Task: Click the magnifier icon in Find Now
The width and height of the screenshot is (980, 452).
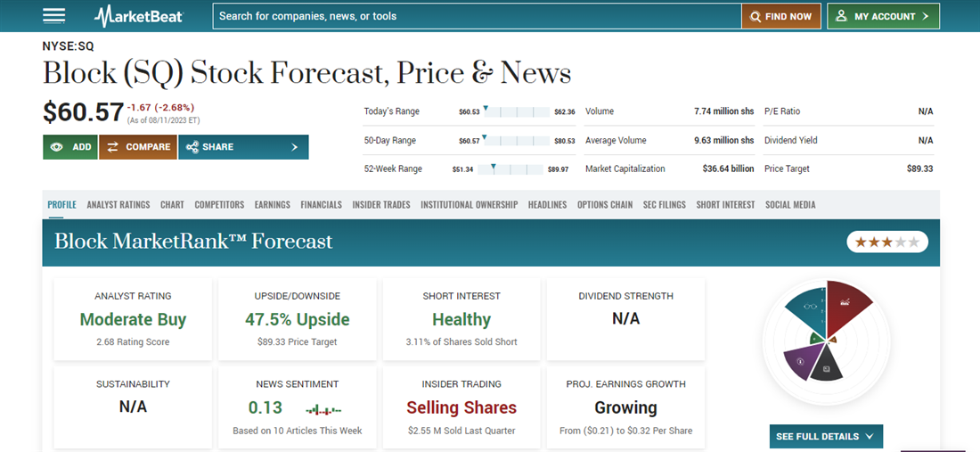Action: 755,16
